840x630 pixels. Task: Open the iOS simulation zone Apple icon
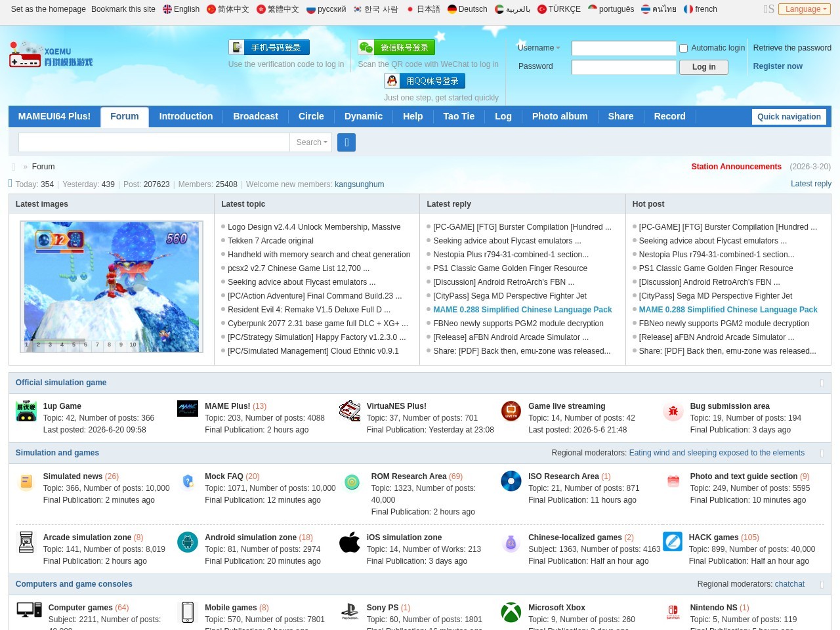[x=350, y=542]
